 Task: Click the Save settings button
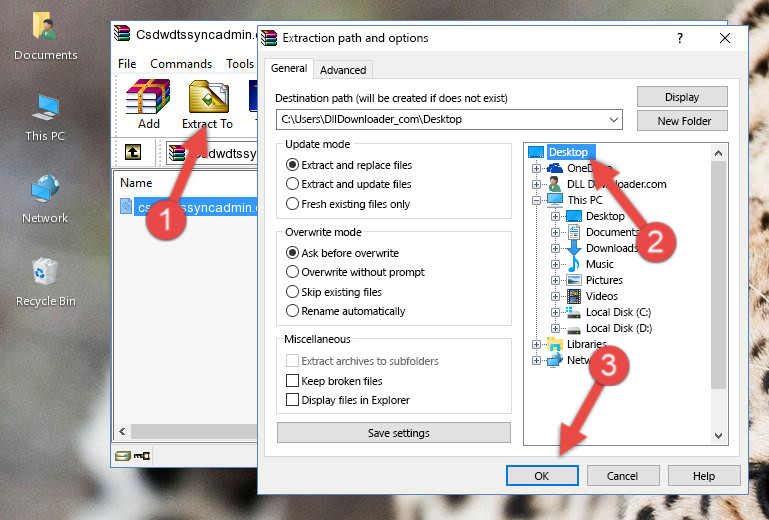pos(394,433)
